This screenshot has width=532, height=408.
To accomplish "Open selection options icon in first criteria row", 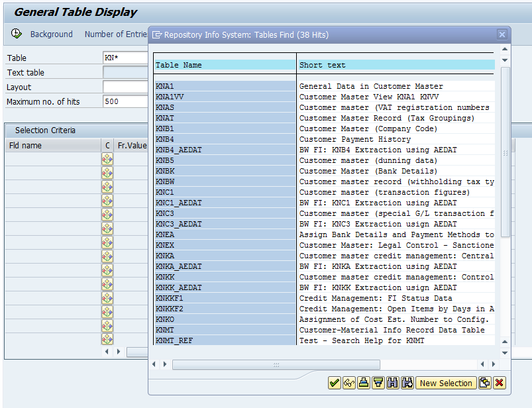I will click(107, 159).
